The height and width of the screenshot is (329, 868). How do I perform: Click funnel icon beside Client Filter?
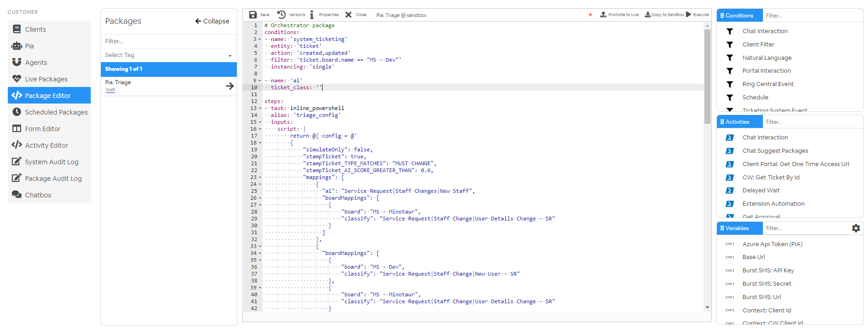point(730,45)
